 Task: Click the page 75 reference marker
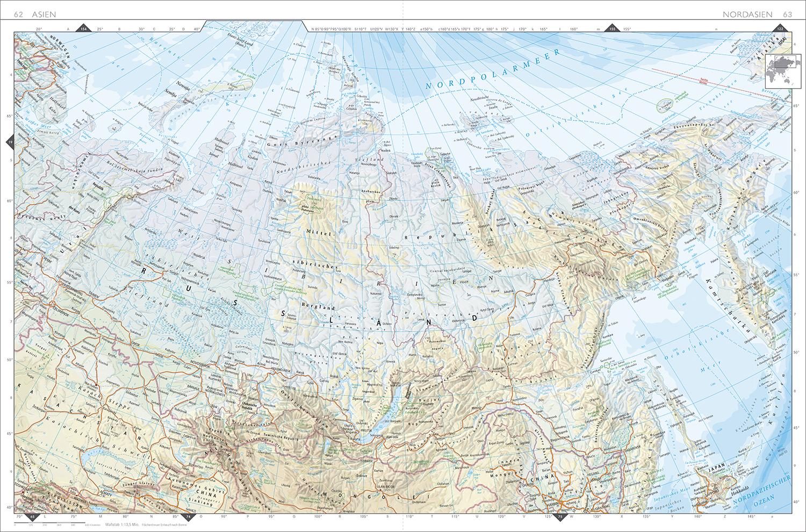(x=560, y=517)
